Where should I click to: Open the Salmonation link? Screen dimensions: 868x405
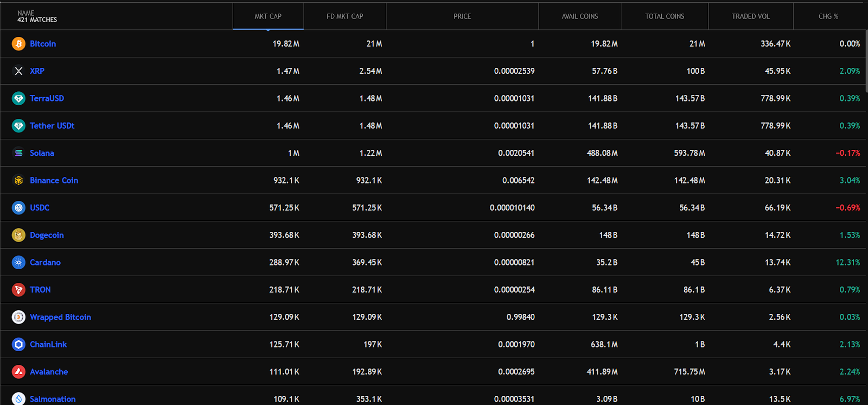[53, 399]
